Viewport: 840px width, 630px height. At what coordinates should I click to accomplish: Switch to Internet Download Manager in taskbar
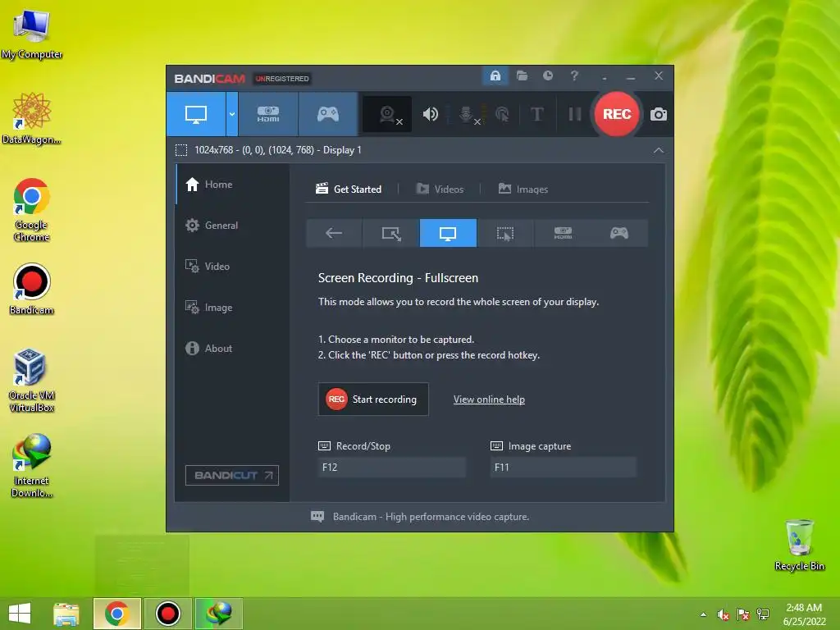point(218,614)
